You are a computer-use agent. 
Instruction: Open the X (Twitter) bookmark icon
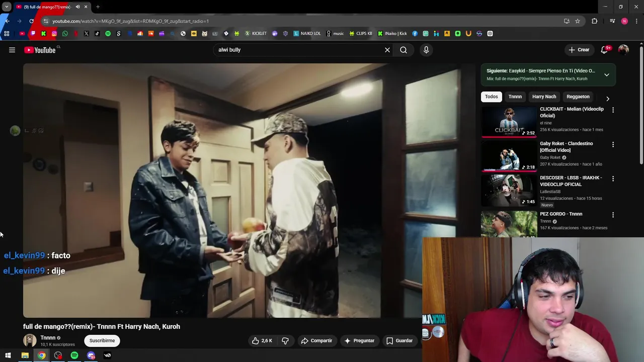[87, 34]
